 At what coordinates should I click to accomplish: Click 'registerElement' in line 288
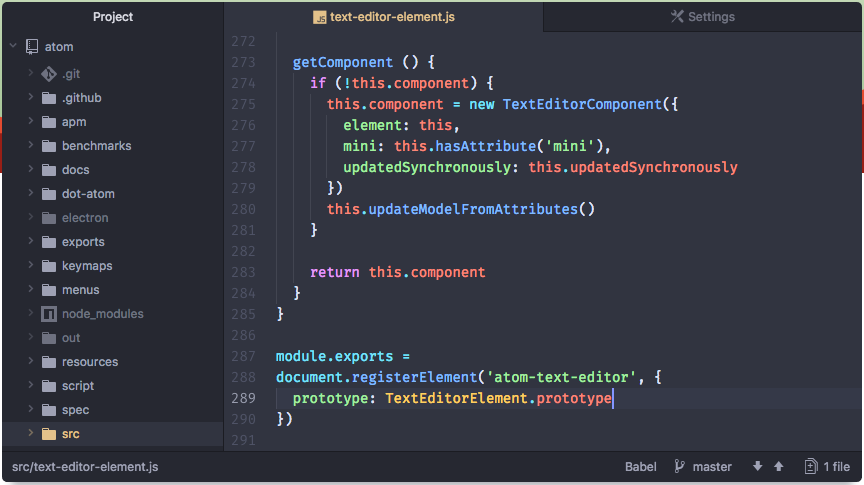[x=414, y=378]
